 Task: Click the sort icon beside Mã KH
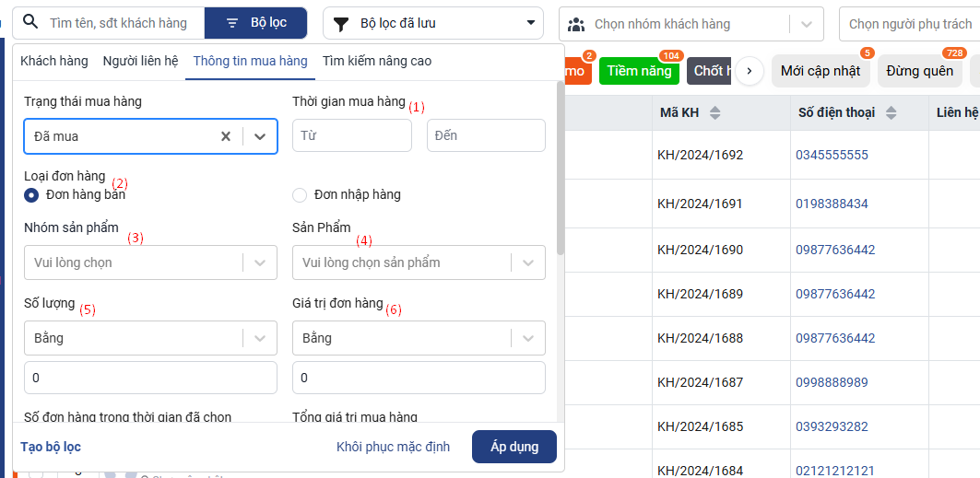(715, 113)
